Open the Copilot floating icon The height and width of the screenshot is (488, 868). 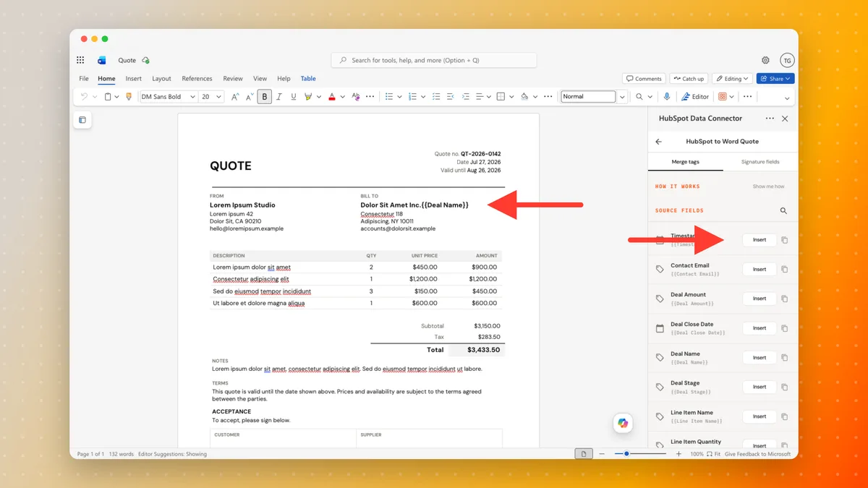623,423
